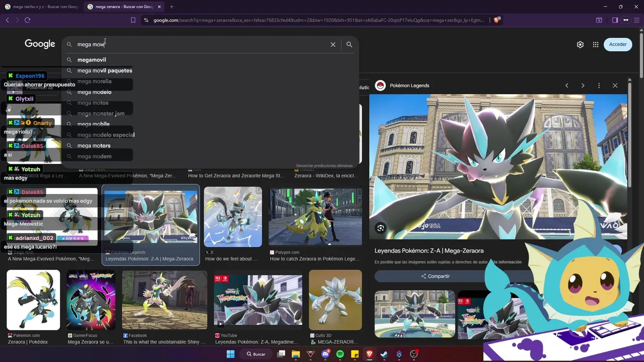Click the browser forward arrow
644x362 pixels.
[x=17, y=20]
